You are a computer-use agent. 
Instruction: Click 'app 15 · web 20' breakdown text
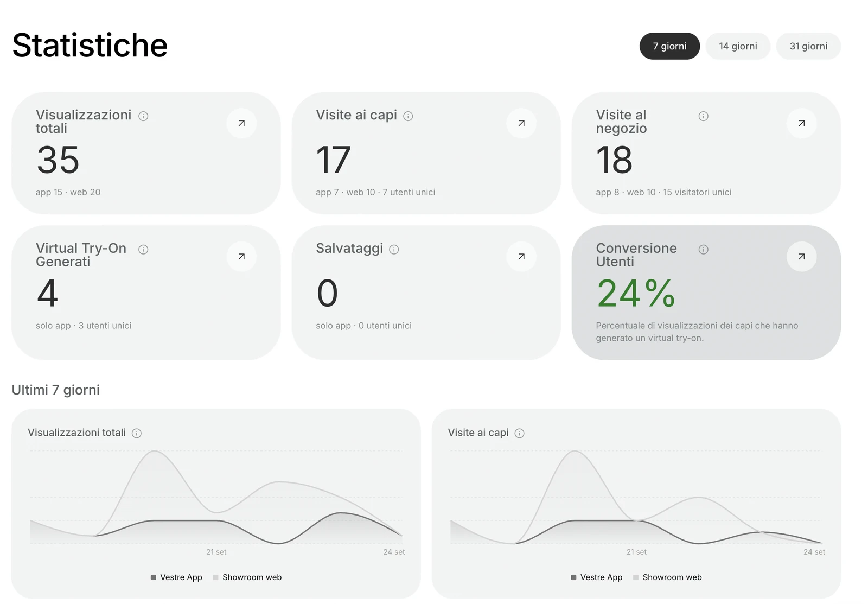[x=68, y=192]
